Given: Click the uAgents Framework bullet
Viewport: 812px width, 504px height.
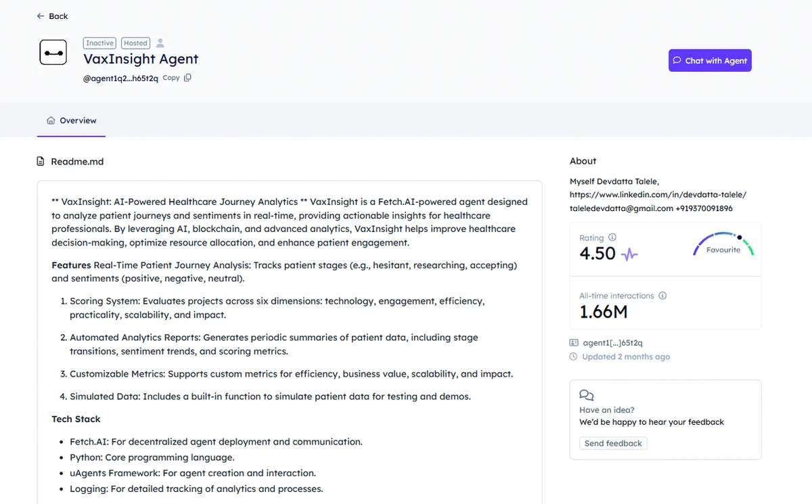Looking at the screenshot, I should click(x=193, y=473).
